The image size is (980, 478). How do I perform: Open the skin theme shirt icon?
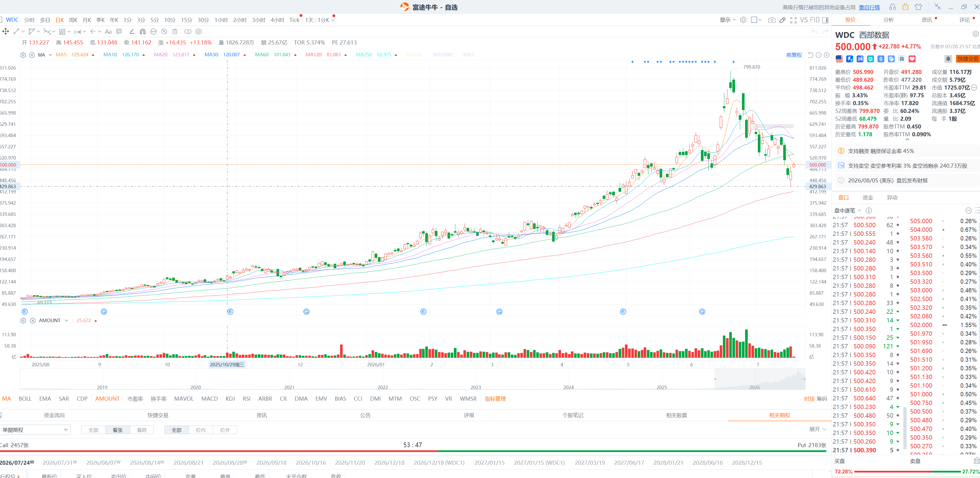[x=918, y=7]
